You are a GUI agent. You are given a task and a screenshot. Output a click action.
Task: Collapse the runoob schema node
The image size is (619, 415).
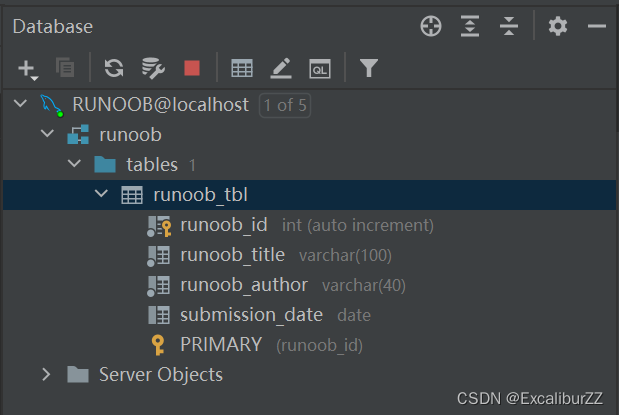pos(47,133)
